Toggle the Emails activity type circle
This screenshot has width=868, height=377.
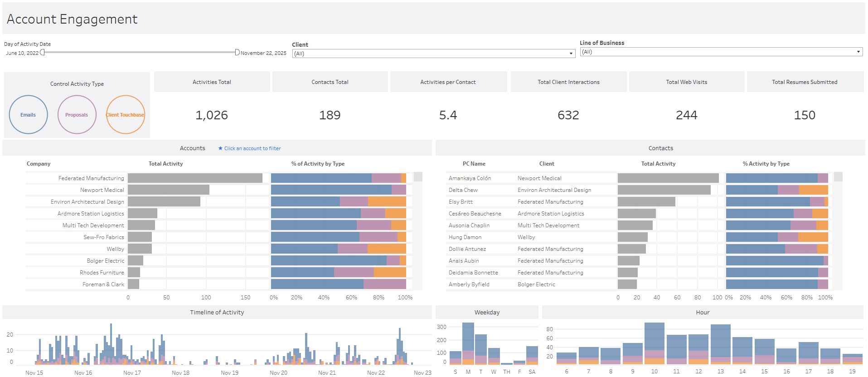[28, 115]
